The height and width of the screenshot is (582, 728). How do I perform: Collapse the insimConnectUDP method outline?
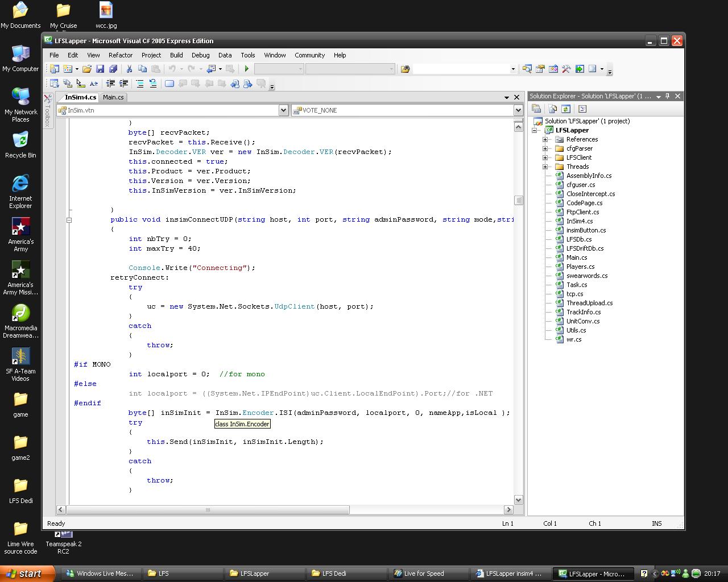click(69, 220)
